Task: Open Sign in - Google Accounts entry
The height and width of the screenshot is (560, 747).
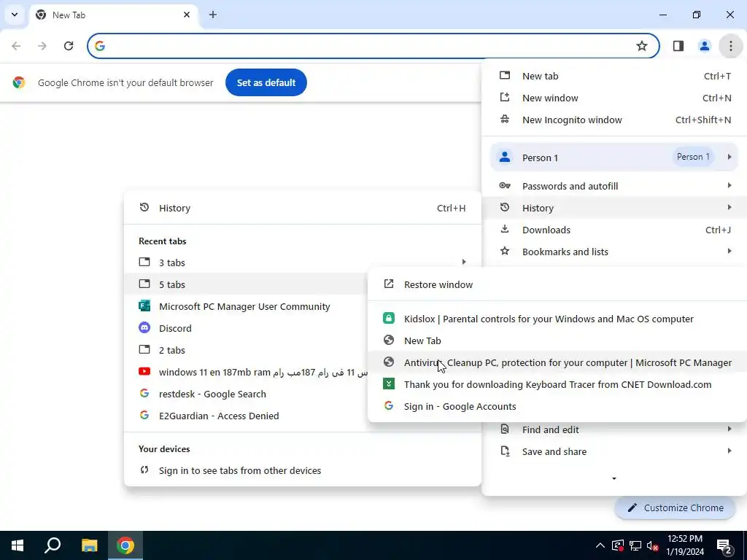Action: point(557,406)
